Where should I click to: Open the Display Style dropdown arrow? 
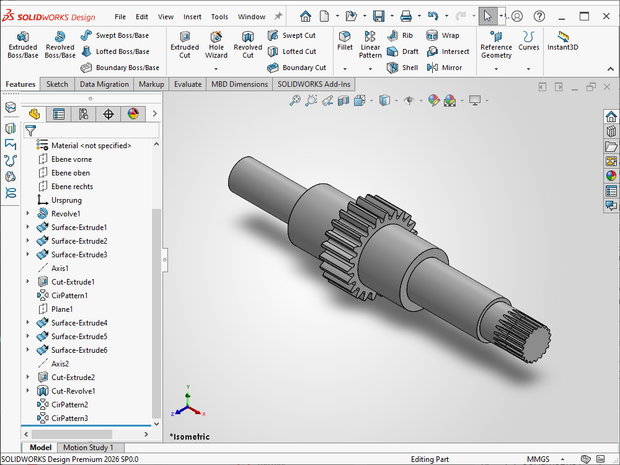[398, 101]
